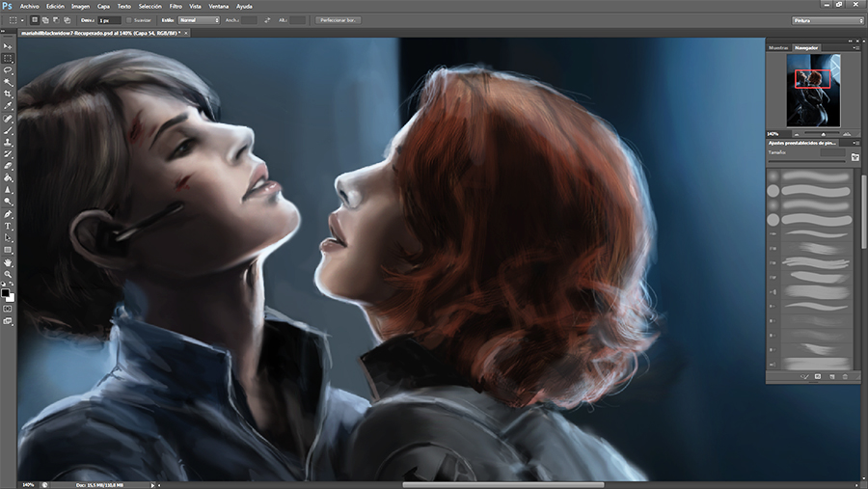The image size is (868, 489).
Task: Select the Lasso tool
Action: 8,70
